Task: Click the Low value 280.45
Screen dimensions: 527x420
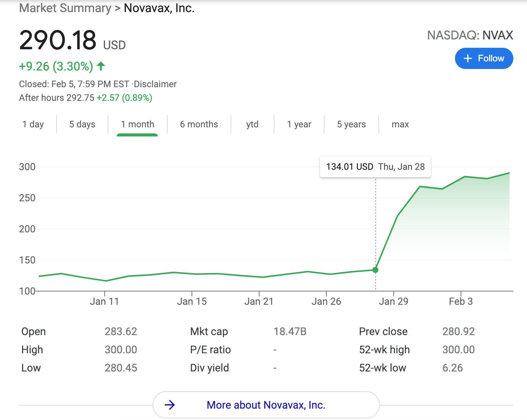Action: click(121, 368)
